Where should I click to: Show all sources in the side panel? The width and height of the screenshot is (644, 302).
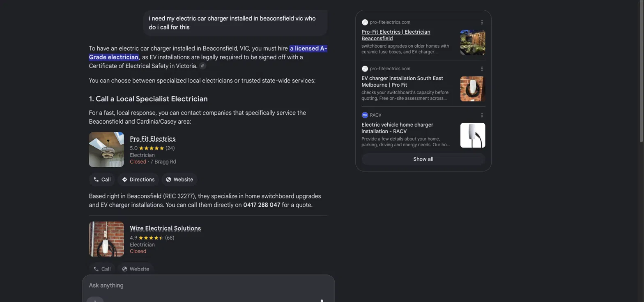(423, 159)
